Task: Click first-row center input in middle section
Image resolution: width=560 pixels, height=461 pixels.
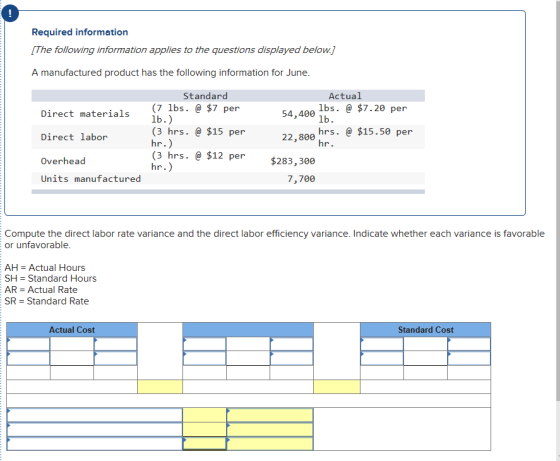Action: point(248,344)
